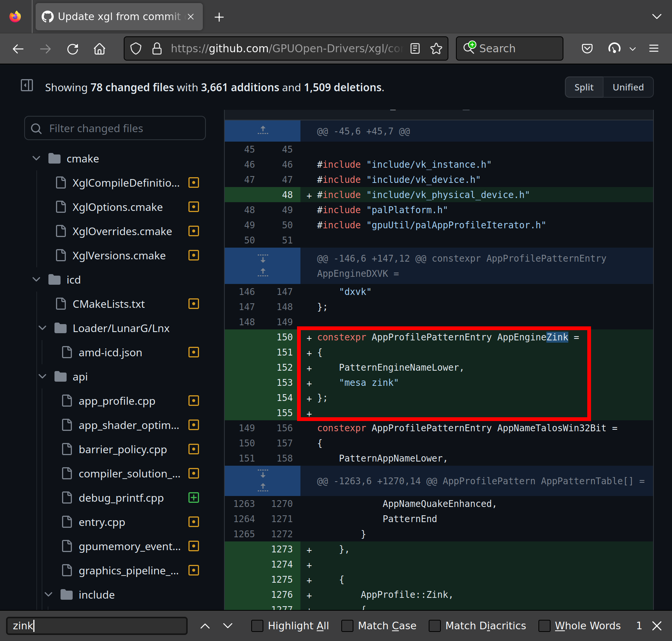The height and width of the screenshot is (641, 672).
Task: Open CMakeLists.txt in file tree
Action: (109, 304)
